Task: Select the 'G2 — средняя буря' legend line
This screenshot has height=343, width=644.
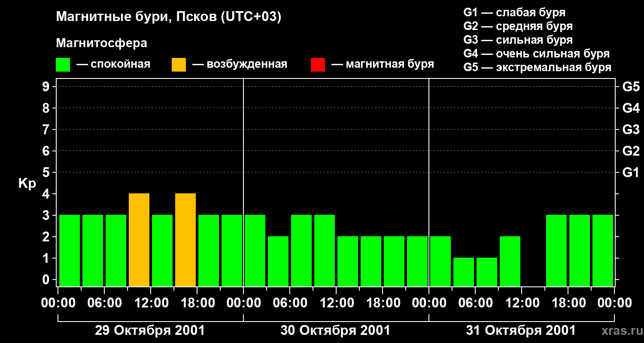Action: click(518, 26)
